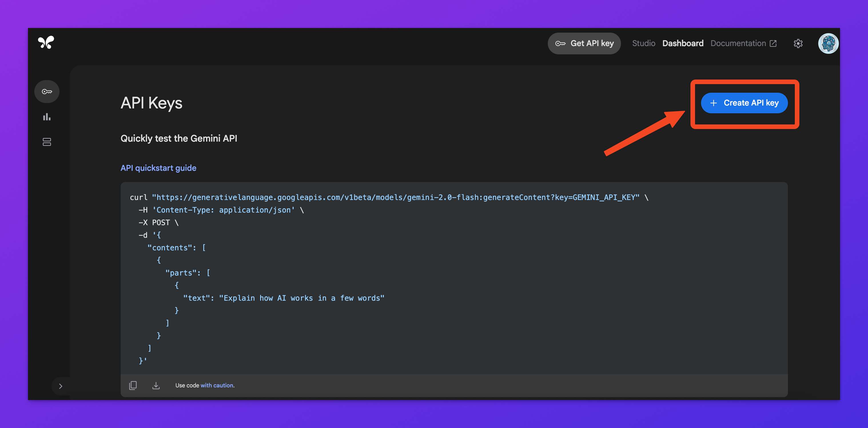Image resolution: width=868 pixels, height=428 pixels.
Task: Open the API keys sidebar icon
Action: click(x=47, y=91)
